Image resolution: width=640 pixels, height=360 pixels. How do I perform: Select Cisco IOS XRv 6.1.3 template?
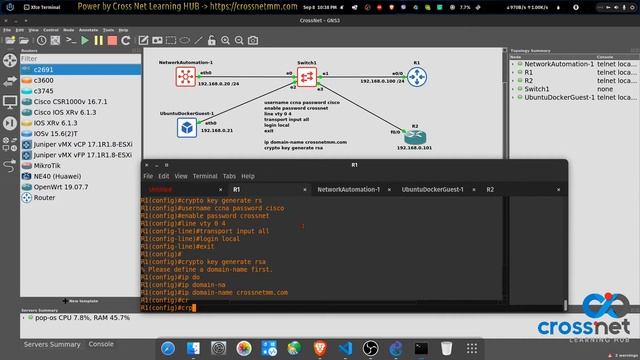[80, 112]
